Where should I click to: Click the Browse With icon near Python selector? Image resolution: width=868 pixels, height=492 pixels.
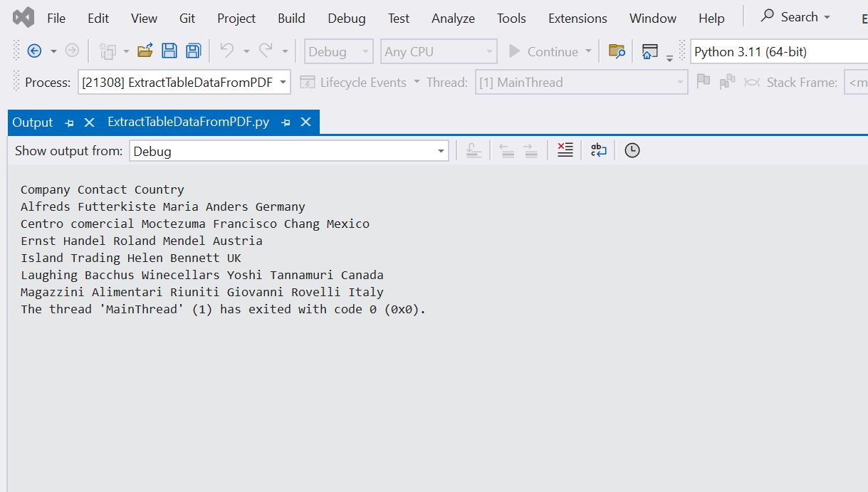click(616, 51)
